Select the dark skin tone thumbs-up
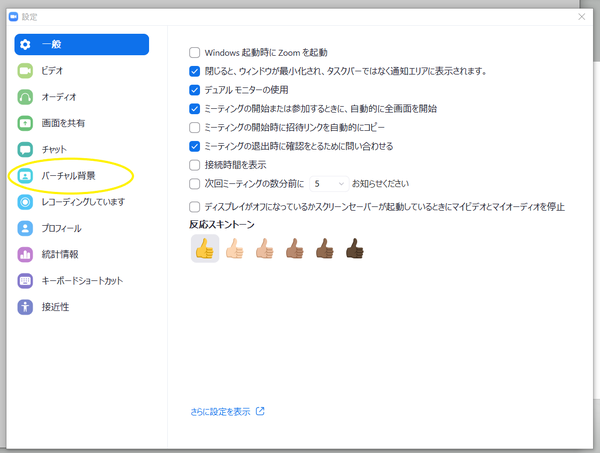This screenshot has height=453, width=600. pyautogui.click(x=355, y=249)
